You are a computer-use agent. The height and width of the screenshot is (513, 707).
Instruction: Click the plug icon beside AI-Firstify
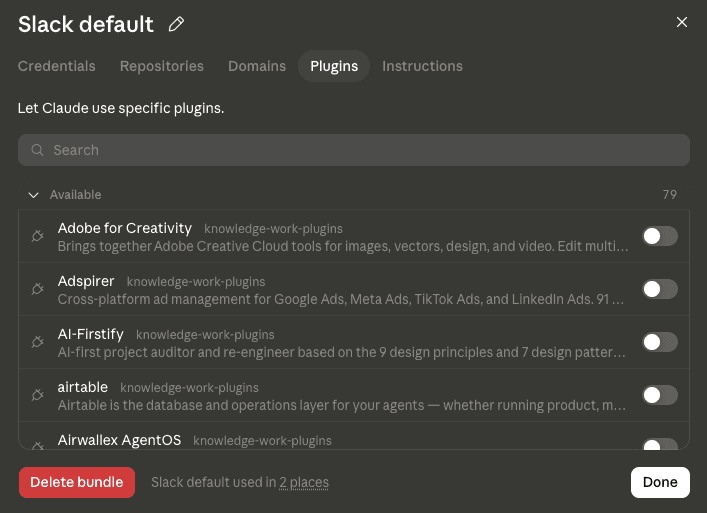37,342
